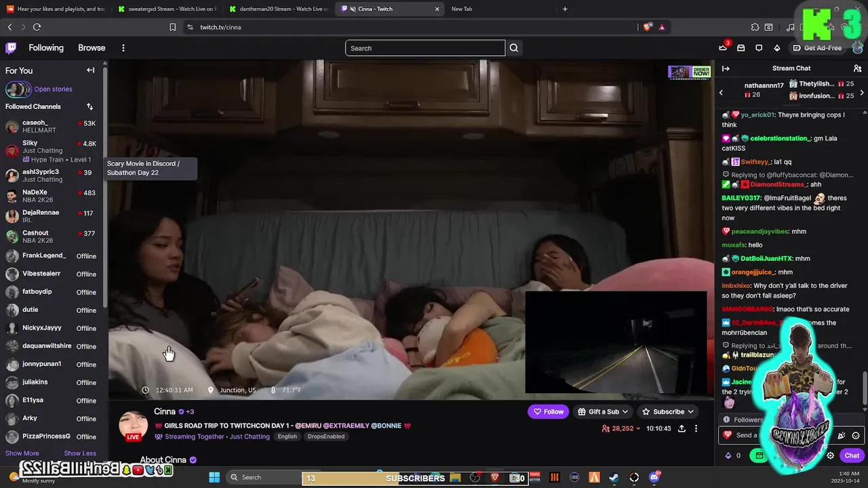Click the search magnifier button
Viewport: 868px width, 488px height.
click(514, 48)
